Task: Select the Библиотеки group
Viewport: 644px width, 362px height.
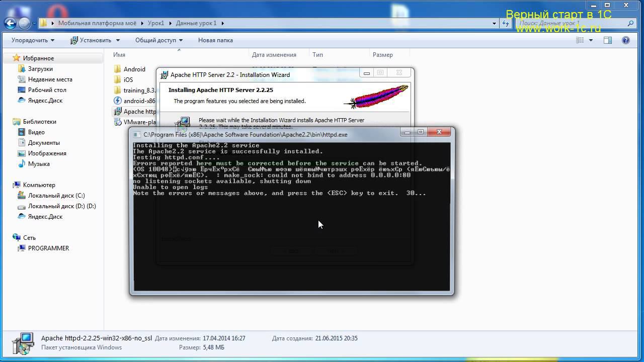Action: 39,122
